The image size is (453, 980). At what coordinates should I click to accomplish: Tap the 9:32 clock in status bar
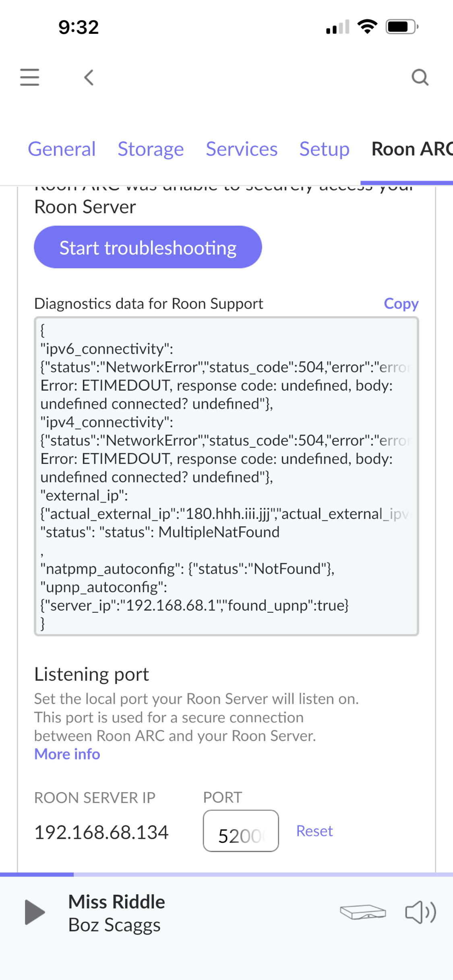tap(79, 27)
